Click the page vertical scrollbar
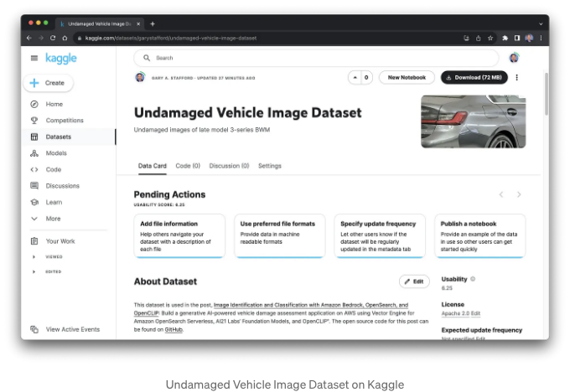Screen dimensions: 570x392 pyautogui.click(x=547, y=94)
